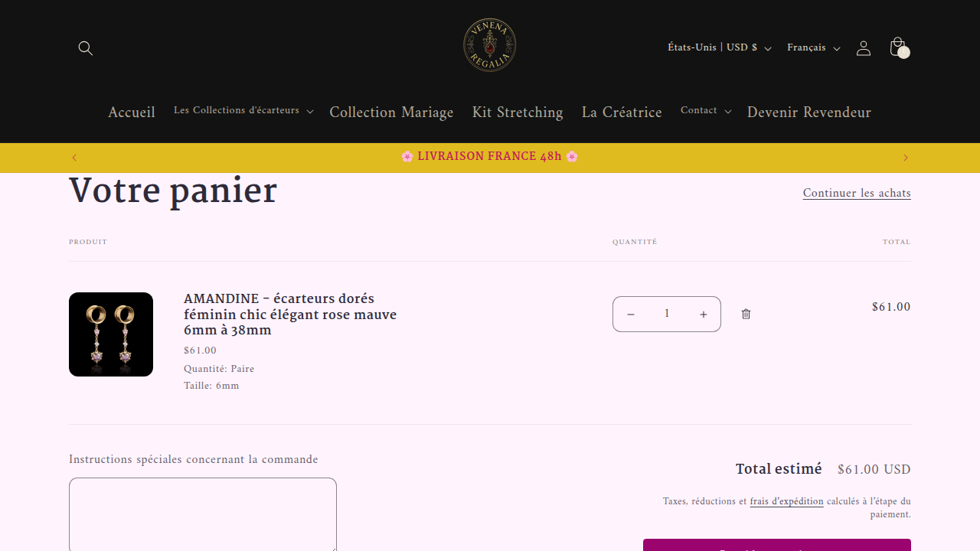Viewport: 980px width, 551px height.
Task: Expand Les Collections d'écarteurs menu
Action: (x=243, y=111)
